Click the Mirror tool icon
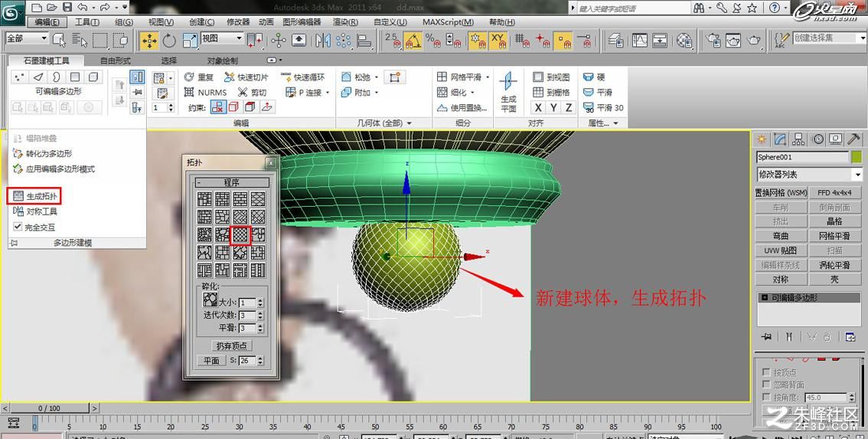Image resolution: width=868 pixels, height=439 pixels. coord(322,41)
